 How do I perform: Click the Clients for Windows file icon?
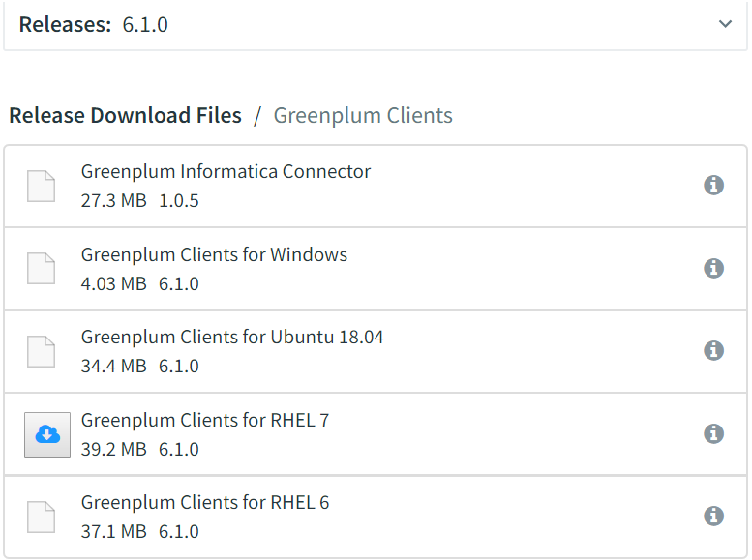point(41,268)
